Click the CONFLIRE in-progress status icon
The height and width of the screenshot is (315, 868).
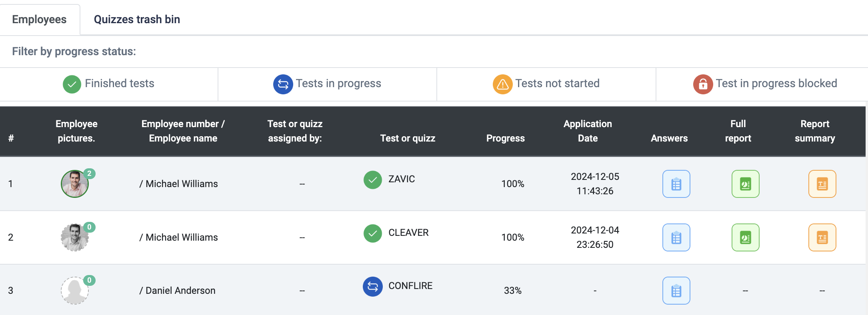372,287
